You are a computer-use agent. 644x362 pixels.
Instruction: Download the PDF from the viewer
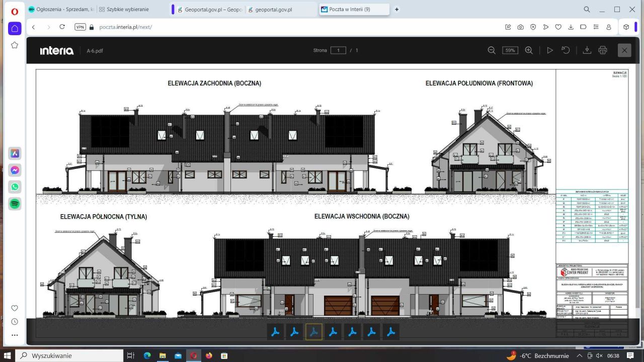coord(587,50)
